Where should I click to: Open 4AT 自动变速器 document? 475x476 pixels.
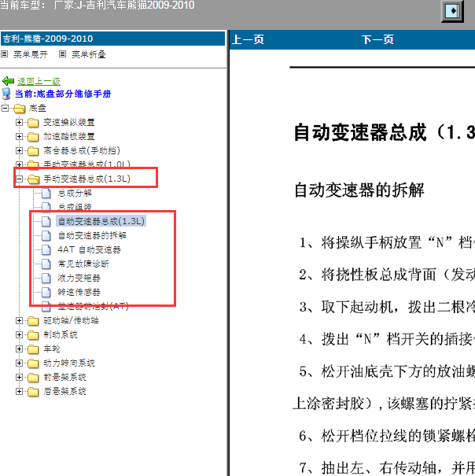89,249
